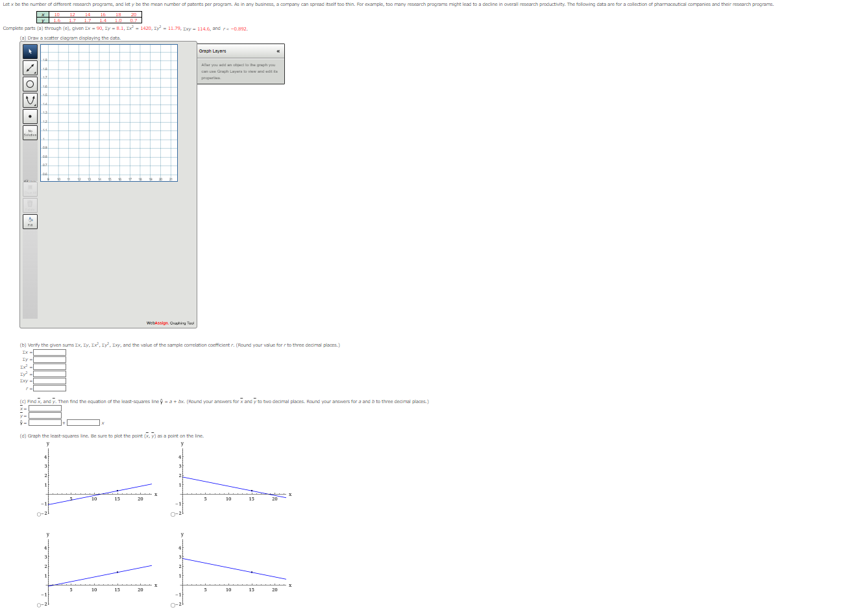The width and height of the screenshot is (856, 616).
Task: Collapse the Graph Layers panel
Action: tap(278, 51)
